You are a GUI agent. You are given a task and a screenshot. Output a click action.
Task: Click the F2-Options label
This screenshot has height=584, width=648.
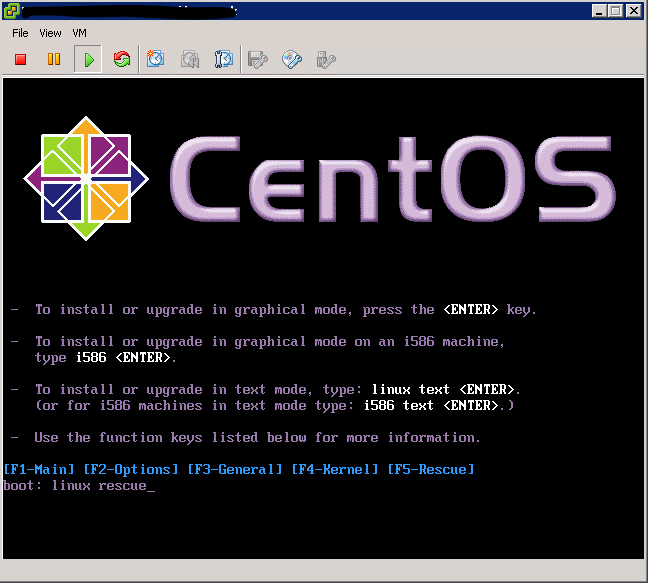131,470
